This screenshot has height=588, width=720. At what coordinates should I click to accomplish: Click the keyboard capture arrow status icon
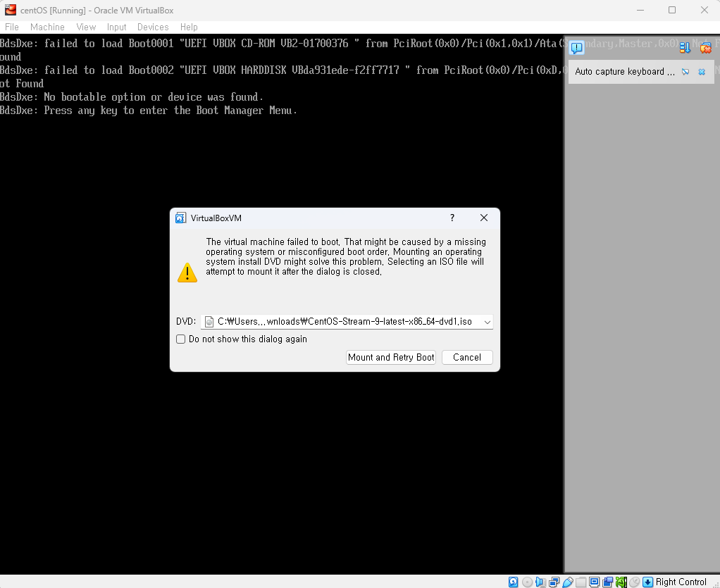tap(647, 582)
